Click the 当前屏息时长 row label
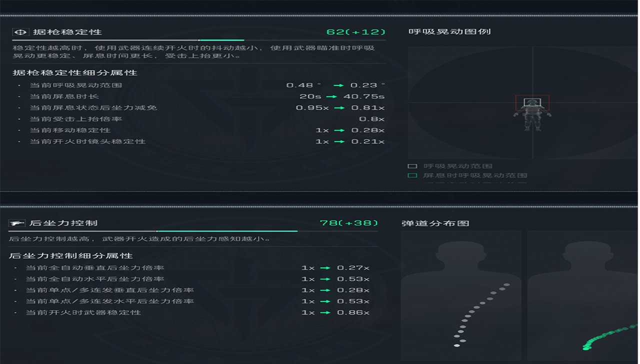Image resolution: width=640 pixels, height=364 pixels. 64,96
